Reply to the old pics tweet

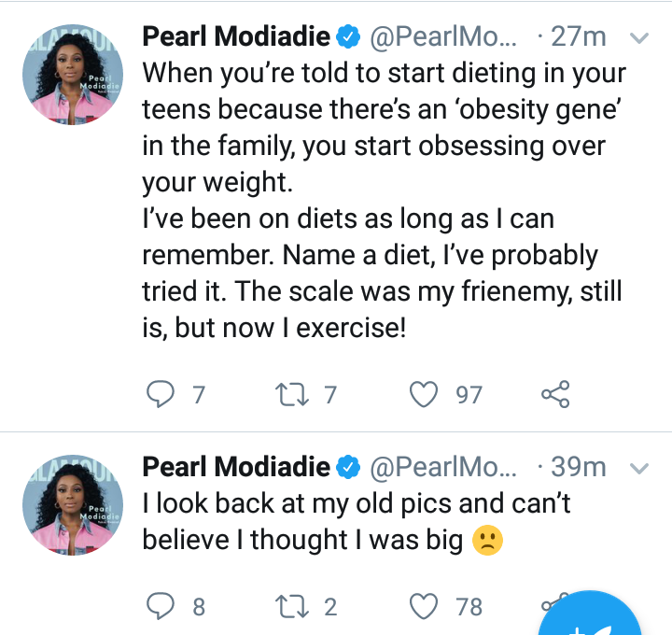pyautogui.click(x=161, y=606)
